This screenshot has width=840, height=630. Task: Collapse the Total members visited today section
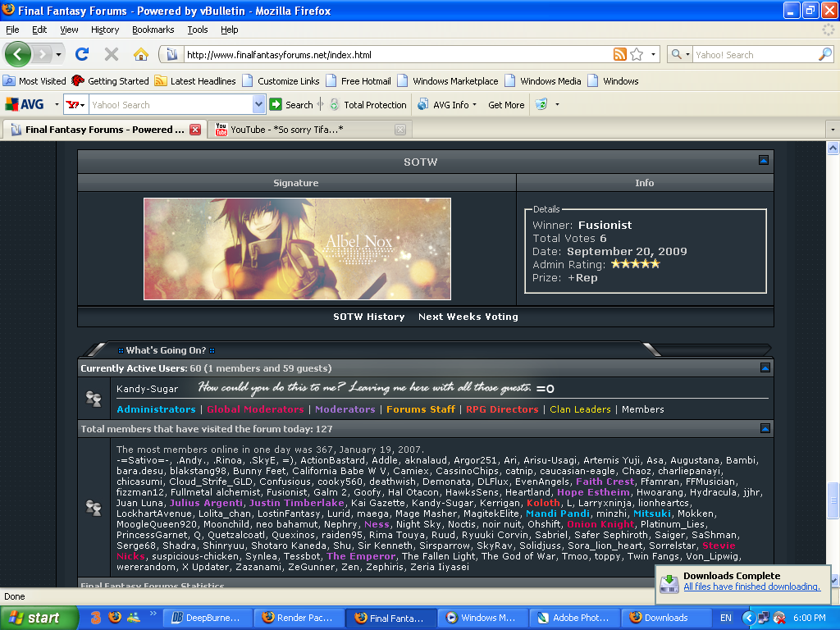(765, 428)
